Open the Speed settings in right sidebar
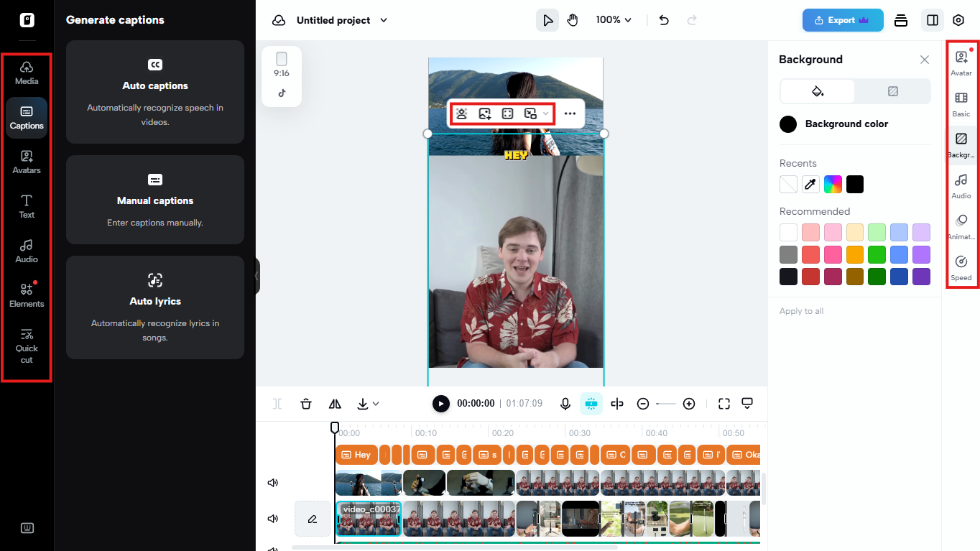 click(961, 267)
